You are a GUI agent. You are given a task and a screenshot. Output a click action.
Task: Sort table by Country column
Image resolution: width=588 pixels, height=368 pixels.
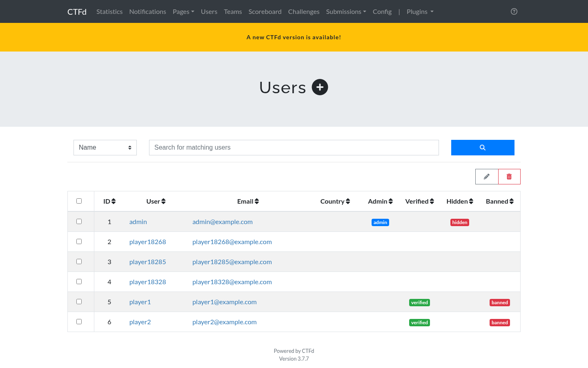tap(335, 201)
